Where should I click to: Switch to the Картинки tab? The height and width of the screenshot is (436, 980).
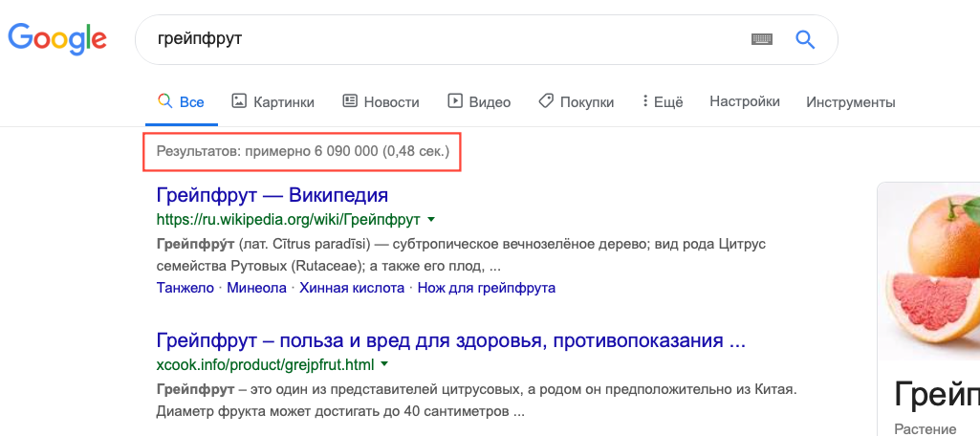[x=273, y=101]
